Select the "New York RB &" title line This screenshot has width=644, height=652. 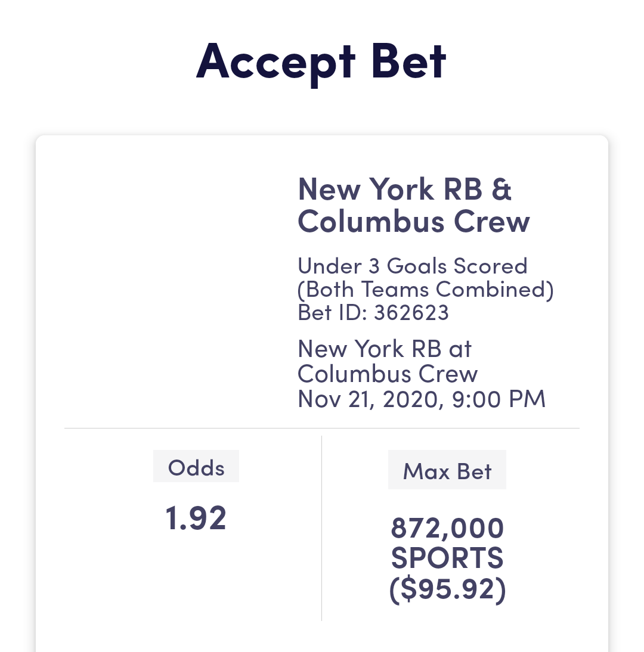tap(404, 189)
